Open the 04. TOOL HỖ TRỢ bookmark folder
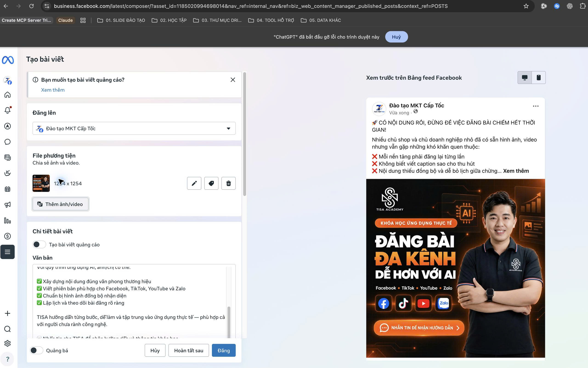This screenshot has width=588, height=368. click(271, 20)
